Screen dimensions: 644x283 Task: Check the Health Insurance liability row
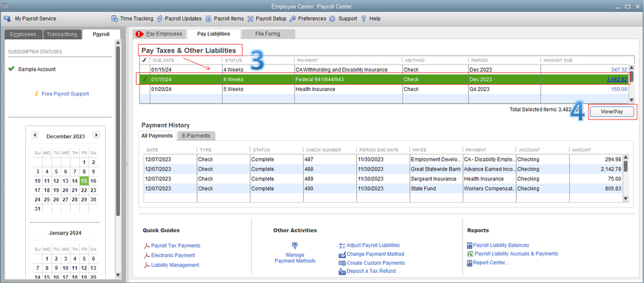(145, 90)
